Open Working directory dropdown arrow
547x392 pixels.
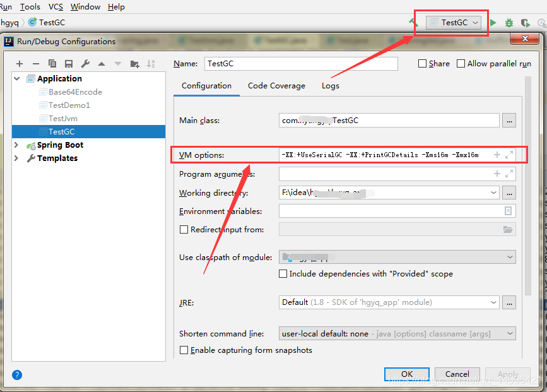[x=493, y=193]
